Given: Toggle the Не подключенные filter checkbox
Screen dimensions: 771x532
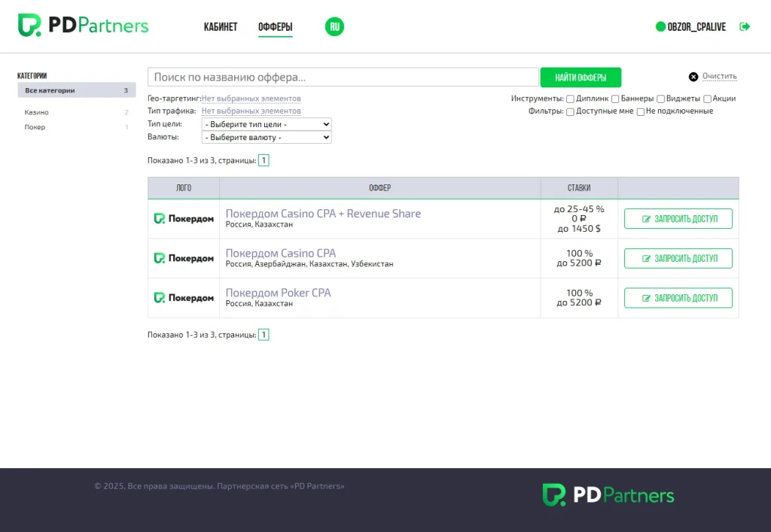Looking at the screenshot, I should point(640,111).
